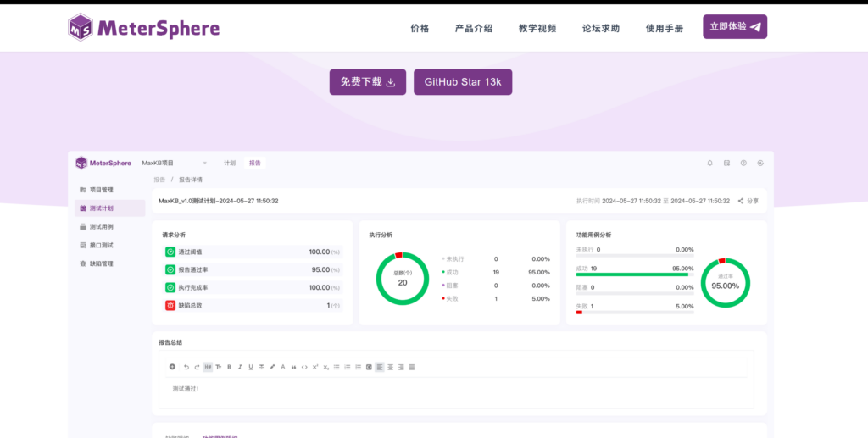This screenshot has height=438, width=868.
Task: Open the MaxKB项目 project dropdown
Action: (x=175, y=164)
